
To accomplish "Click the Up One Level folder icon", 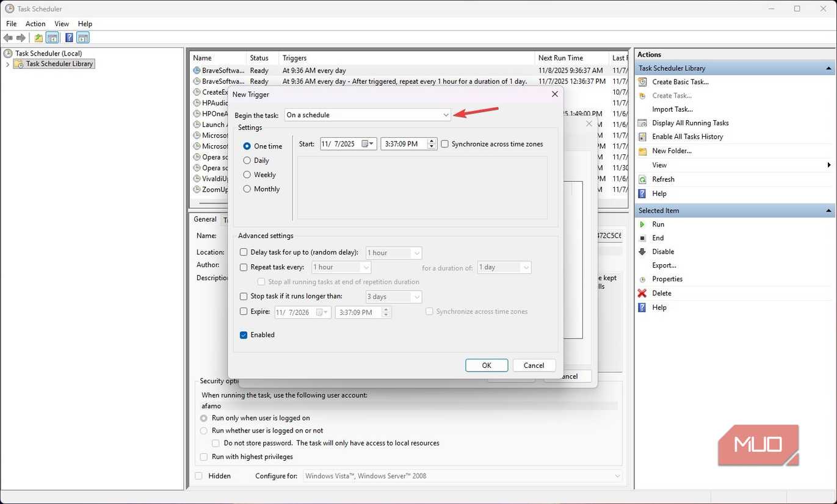I will click(x=39, y=38).
